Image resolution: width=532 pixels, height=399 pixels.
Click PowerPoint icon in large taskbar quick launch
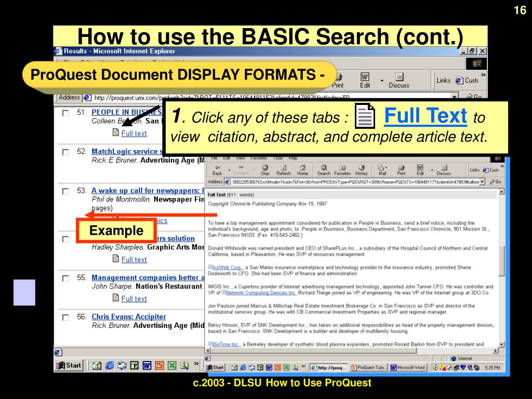pyautogui.click(x=159, y=365)
